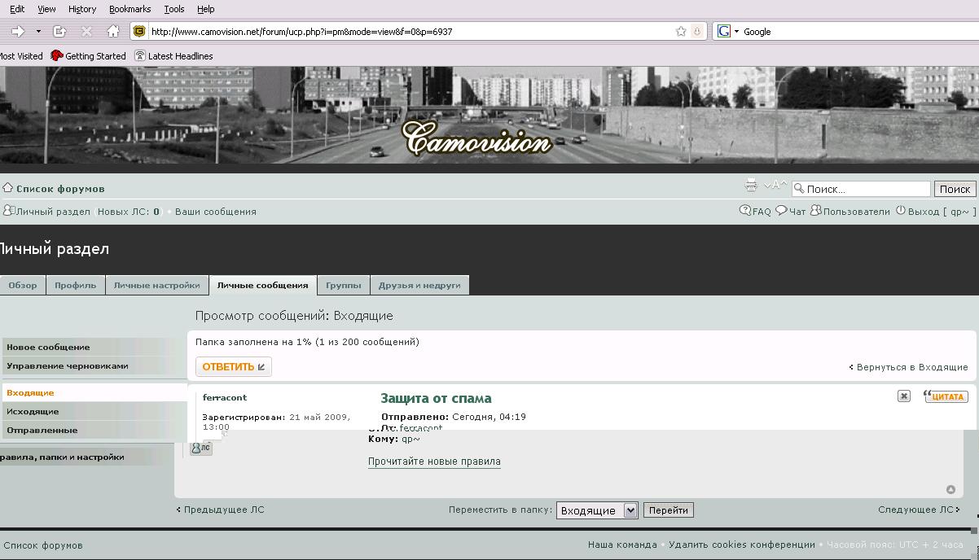
Task: Click the ЛС private message icon
Action: click(201, 448)
